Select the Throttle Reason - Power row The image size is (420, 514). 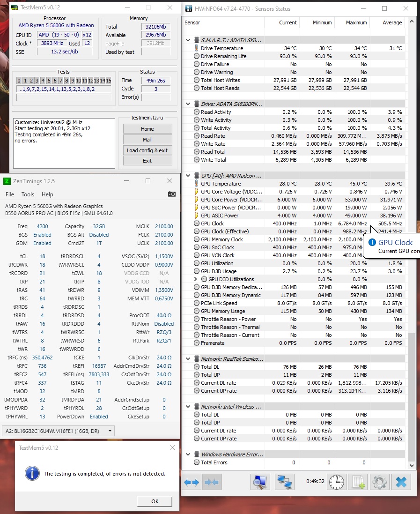coord(294,319)
